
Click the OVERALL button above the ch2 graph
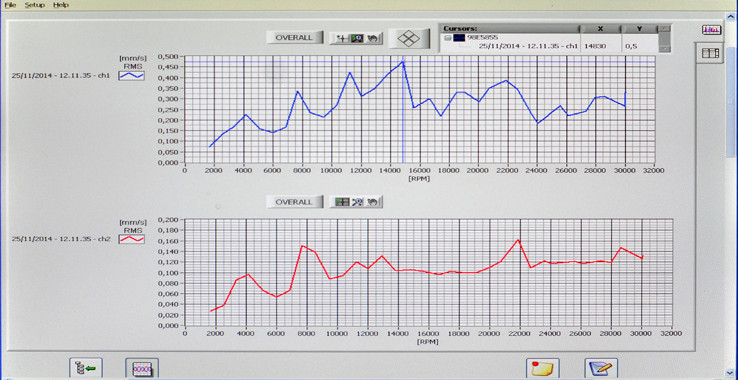click(295, 202)
